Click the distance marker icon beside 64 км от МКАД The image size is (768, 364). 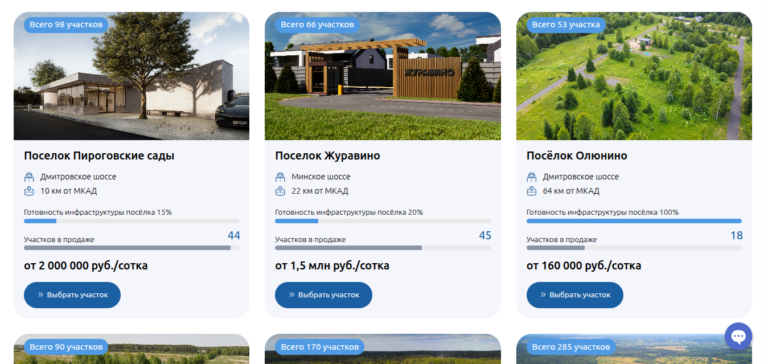531,191
